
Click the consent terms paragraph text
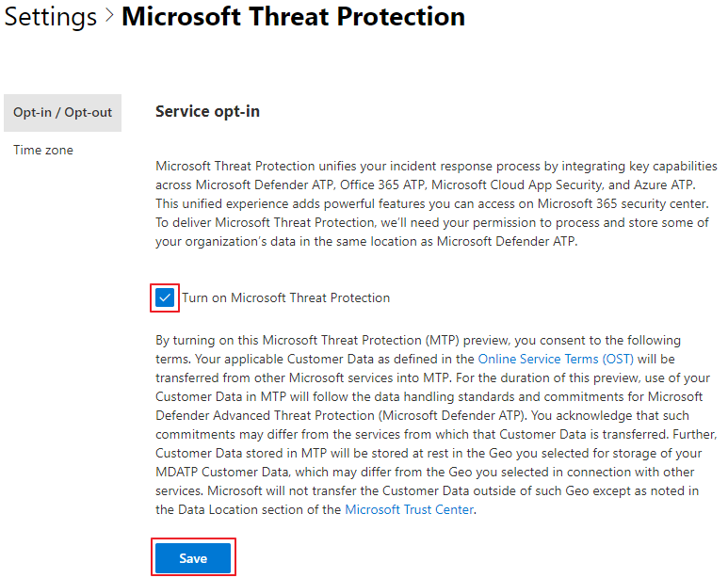click(424, 434)
